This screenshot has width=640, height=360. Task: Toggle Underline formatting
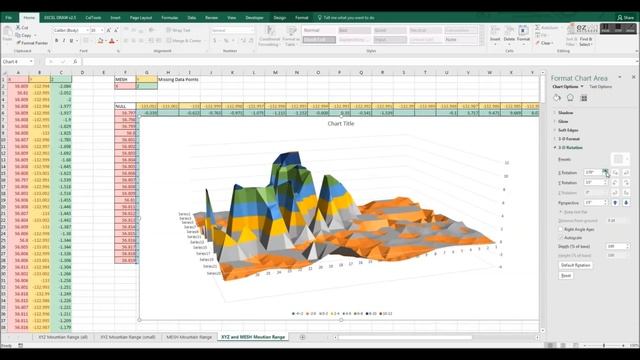click(71, 41)
